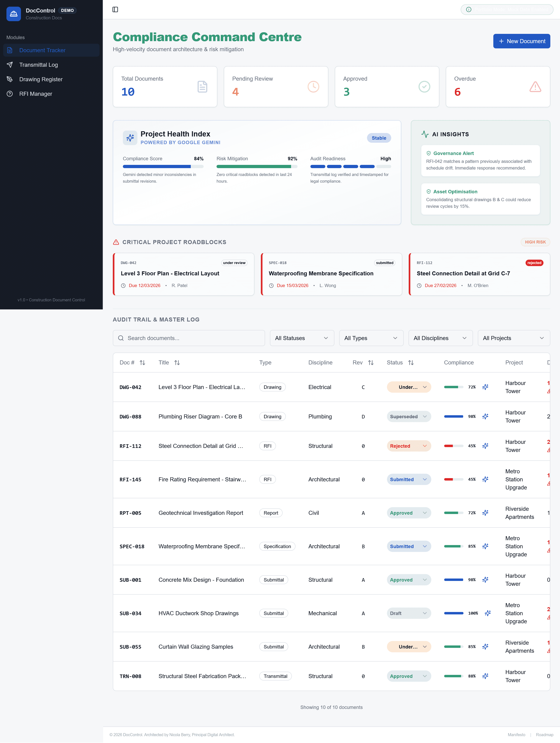Click the New Document button
The height and width of the screenshot is (743, 560).
coord(521,41)
